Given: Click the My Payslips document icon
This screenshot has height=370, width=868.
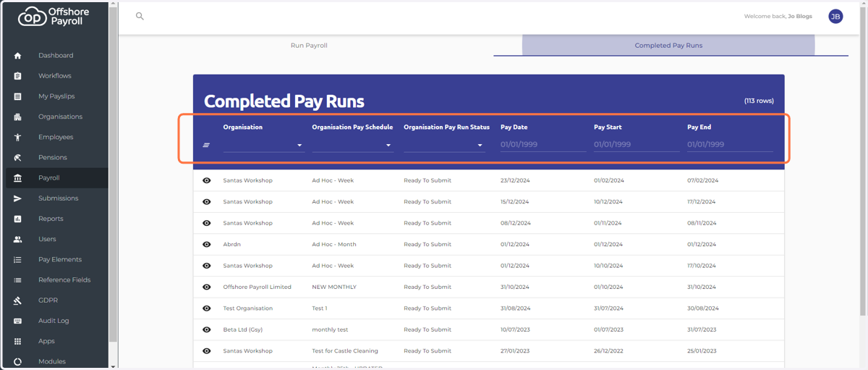Looking at the screenshot, I should pyautogui.click(x=18, y=96).
